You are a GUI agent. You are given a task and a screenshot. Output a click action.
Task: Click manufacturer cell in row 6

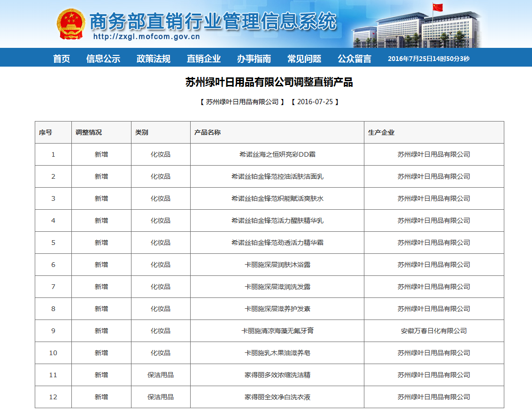tap(433, 265)
